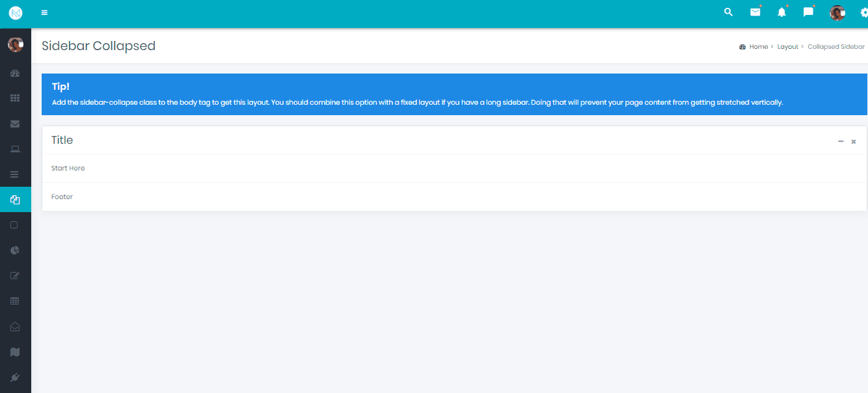Image resolution: width=868 pixels, height=393 pixels.
Task: Click the Collapsed Sidebar breadcrumb item
Action: click(836, 47)
